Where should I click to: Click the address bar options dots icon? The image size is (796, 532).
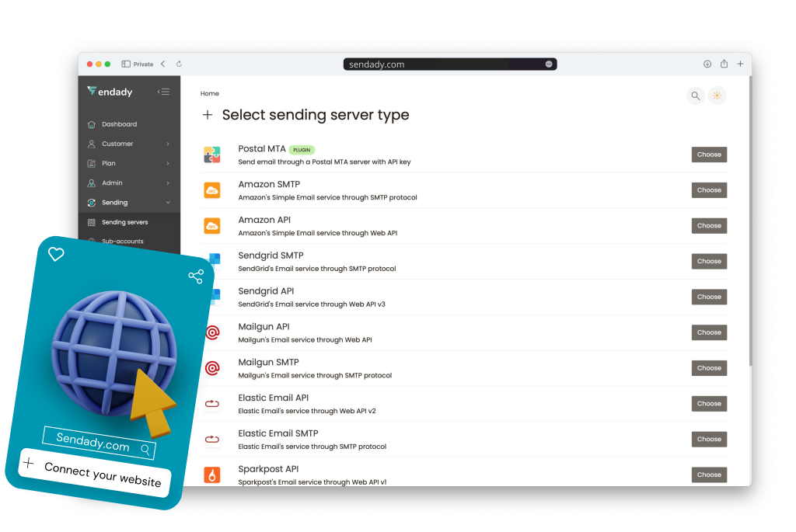point(549,64)
